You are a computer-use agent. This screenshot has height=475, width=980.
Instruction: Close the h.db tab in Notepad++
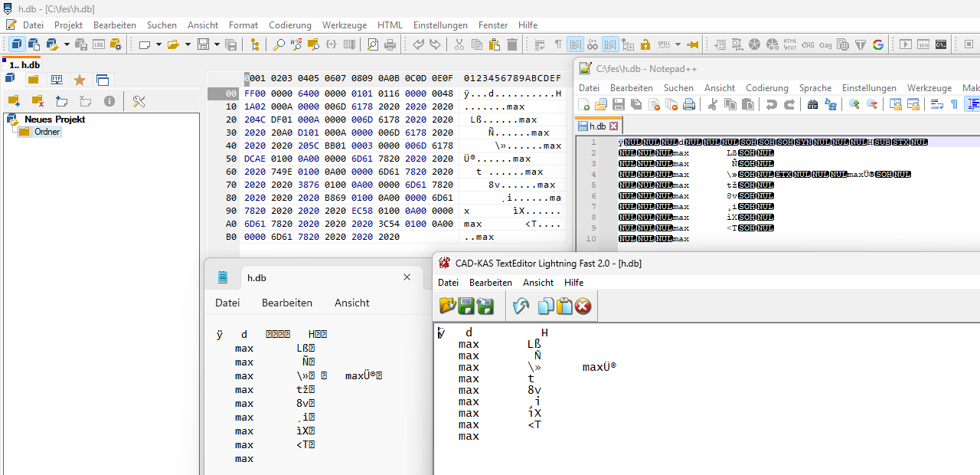coord(613,126)
